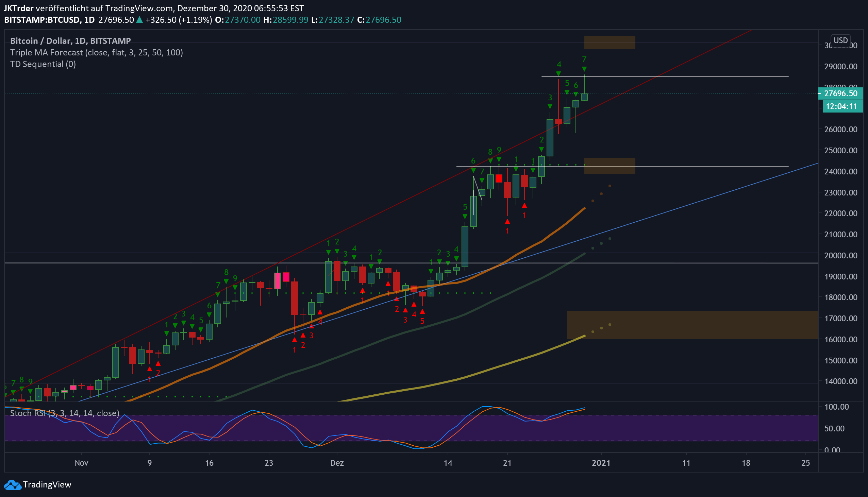The height and width of the screenshot is (497, 868).
Task: Click the 29000.00 price axis label
Action: pos(841,67)
